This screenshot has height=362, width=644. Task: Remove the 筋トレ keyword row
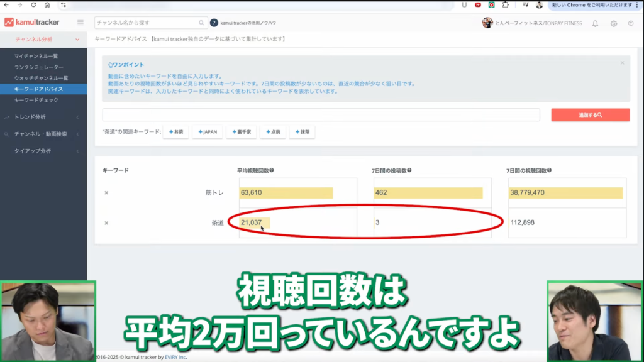tap(106, 193)
